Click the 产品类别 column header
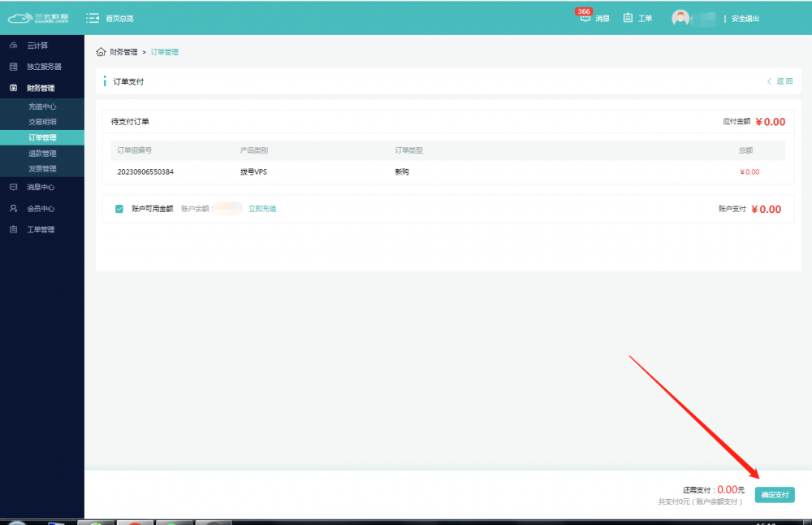Screen dimensions: 812x525 [x=253, y=150]
